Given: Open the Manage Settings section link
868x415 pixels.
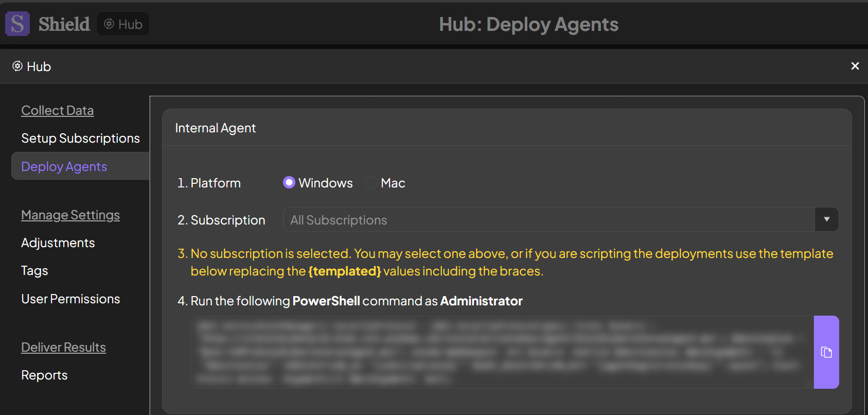Looking at the screenshot, I should coord(70,215).
